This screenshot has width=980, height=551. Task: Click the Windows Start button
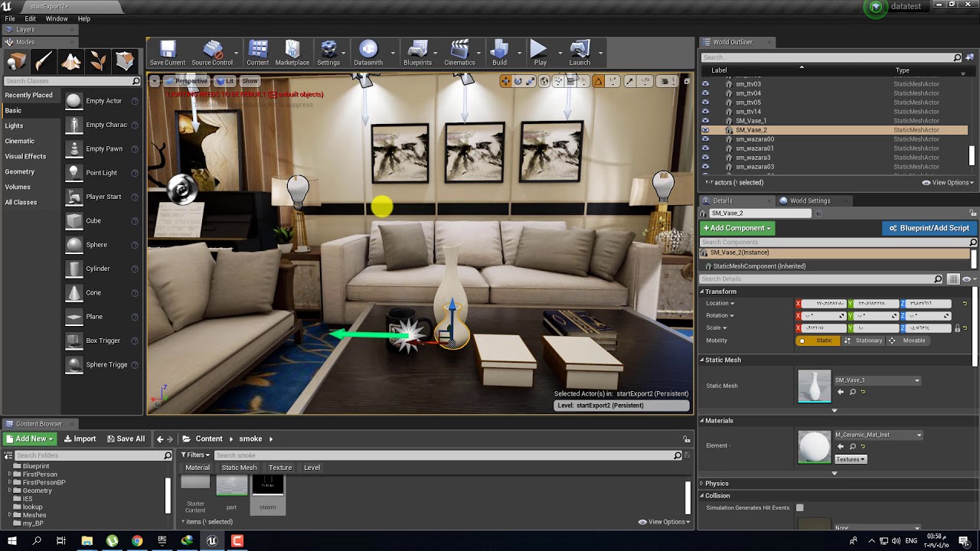coord(12,541)
